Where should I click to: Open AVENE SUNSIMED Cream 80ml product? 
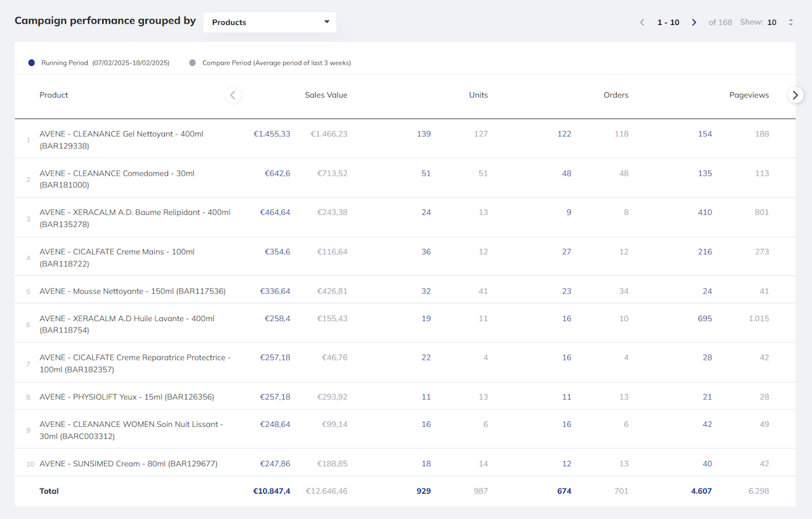(128, 464)
